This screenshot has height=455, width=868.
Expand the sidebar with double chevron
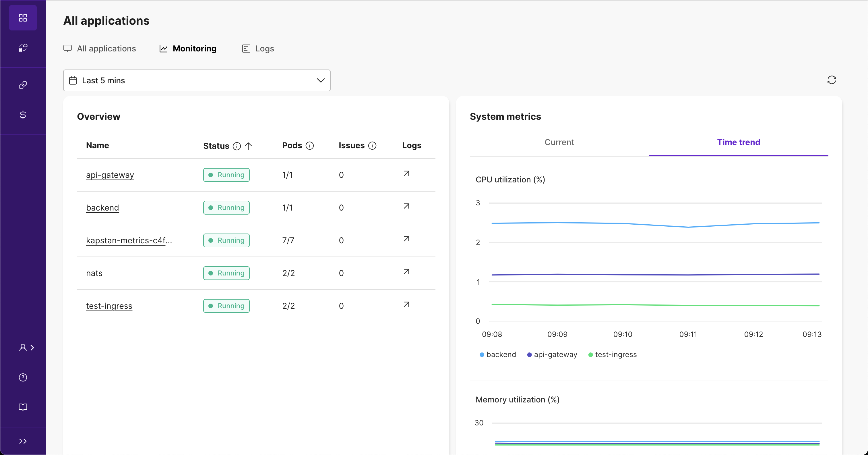coord(23,441)
